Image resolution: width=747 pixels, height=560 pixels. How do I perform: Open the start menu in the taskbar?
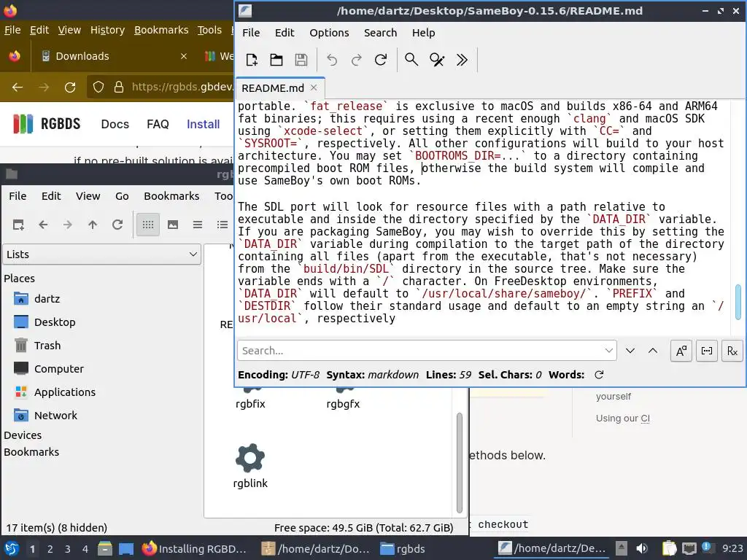pyautogui.click(x=12, y=548)
